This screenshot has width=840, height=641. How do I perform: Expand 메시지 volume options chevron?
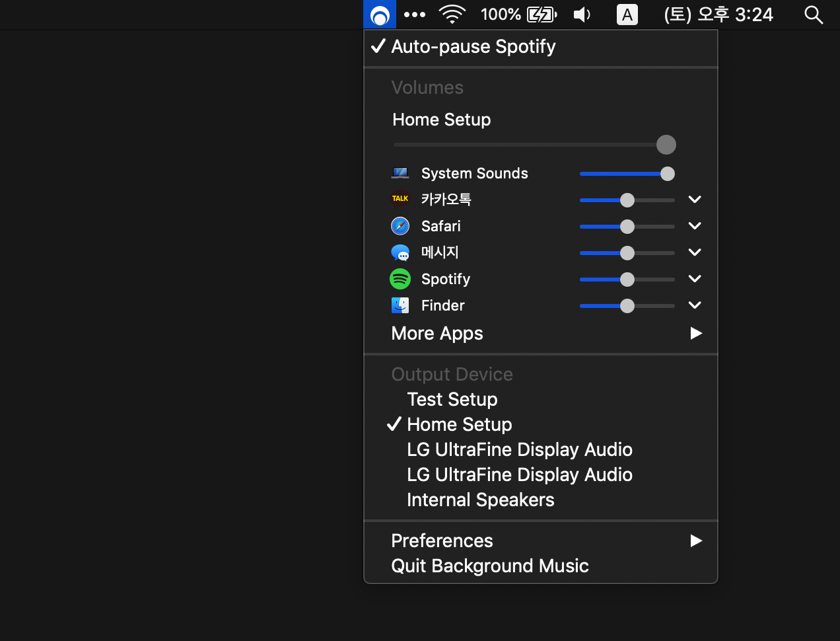pos(695,252)
